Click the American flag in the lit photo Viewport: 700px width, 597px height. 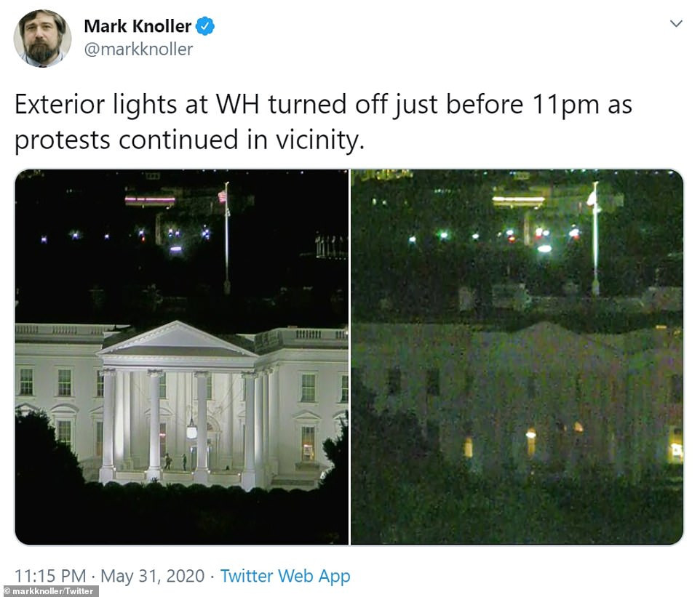(x=223, y=196)
